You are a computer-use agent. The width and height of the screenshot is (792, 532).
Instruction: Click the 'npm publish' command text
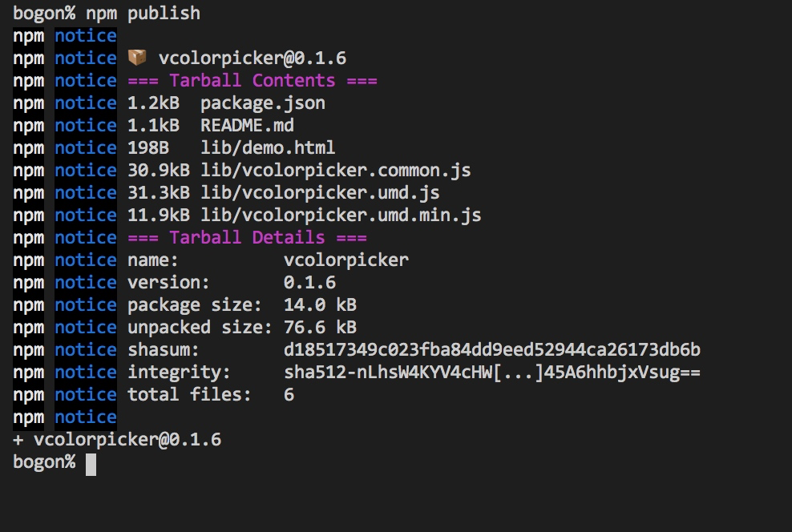coord(143,14)
